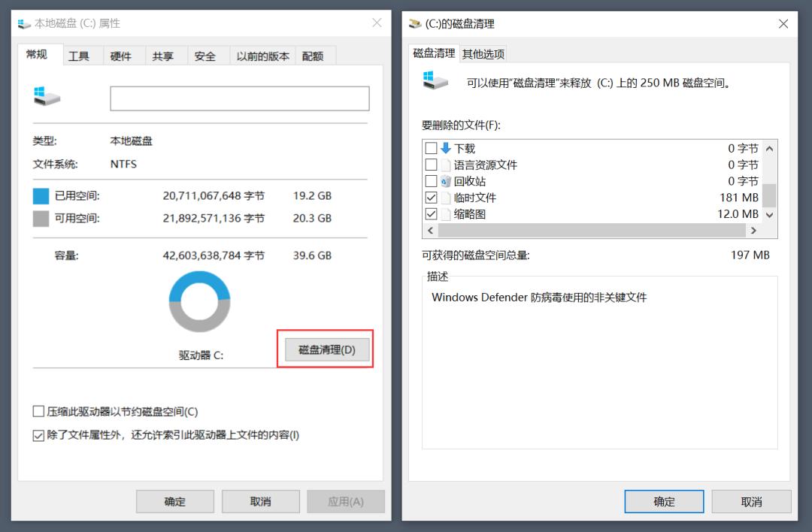This screenshot has width=812, height=532.
Task: Check the 下载 item for cleanup
Action: click(x=431, y=148)
